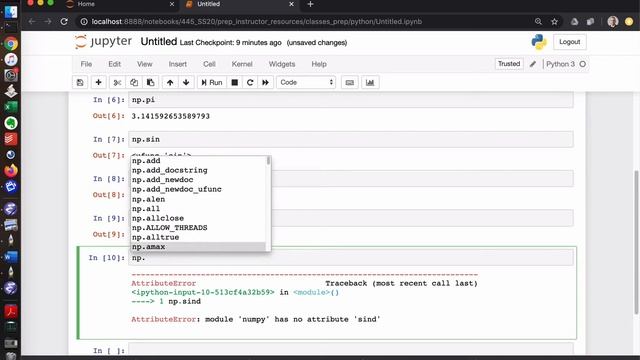
Task: Go back in the browser
Action: point(32,22)
